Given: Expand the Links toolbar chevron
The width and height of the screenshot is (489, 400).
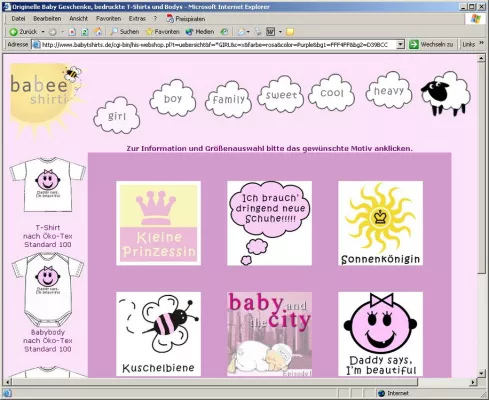Looking at the screenshot, I should point(481,43).
